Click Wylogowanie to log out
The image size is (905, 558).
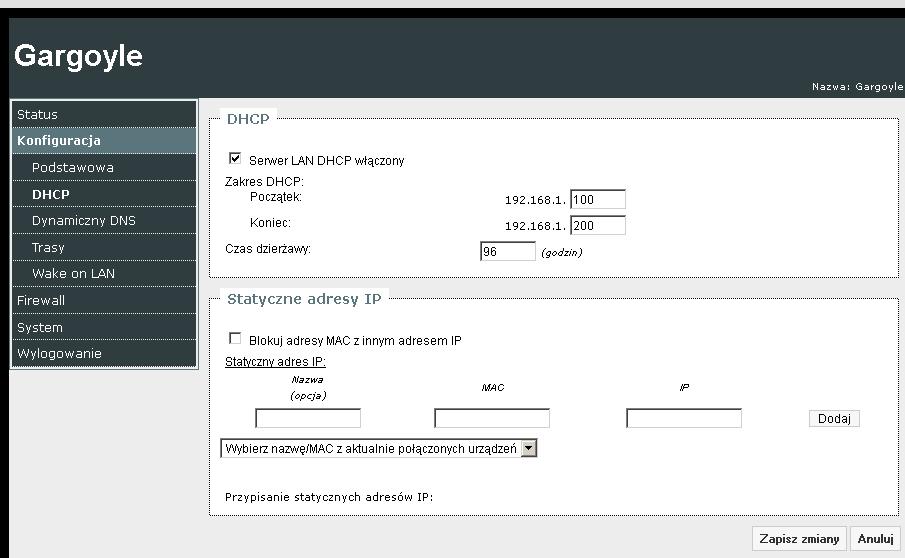pos(59,353)
